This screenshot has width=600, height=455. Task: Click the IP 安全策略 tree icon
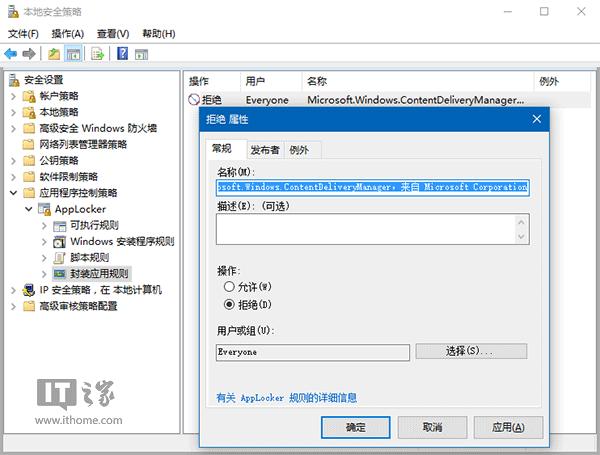pos(29,289)
